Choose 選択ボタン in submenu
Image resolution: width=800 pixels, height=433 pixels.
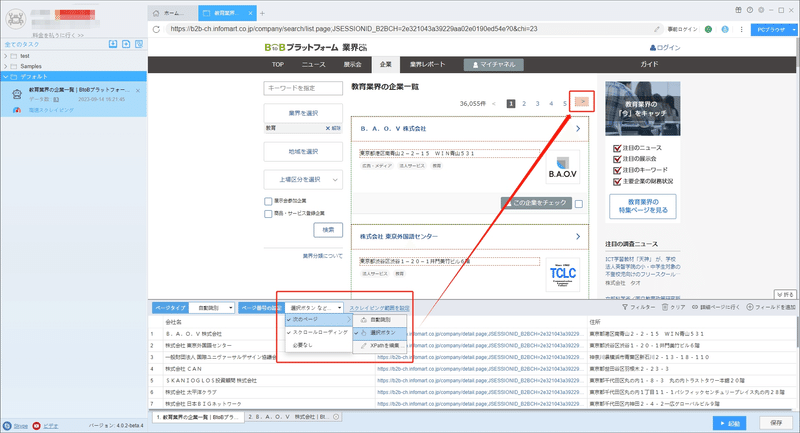point(380,333)
